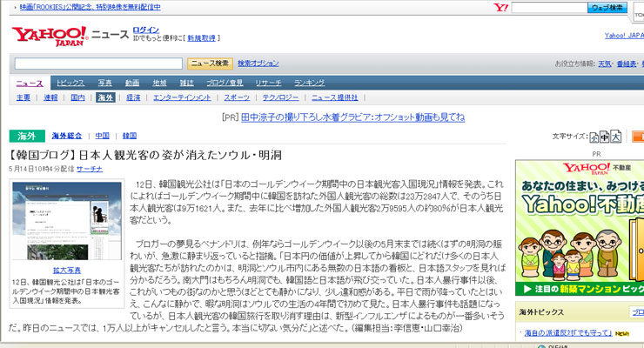Click the ニュース検索 button
Viewport: 644px width, 348px height.
click(210, 64)
